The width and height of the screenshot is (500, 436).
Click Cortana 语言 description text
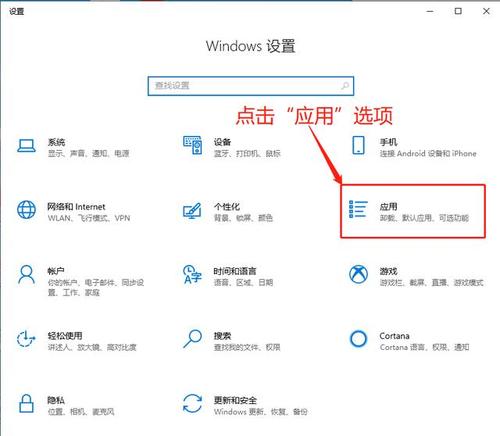pos(424,347)
